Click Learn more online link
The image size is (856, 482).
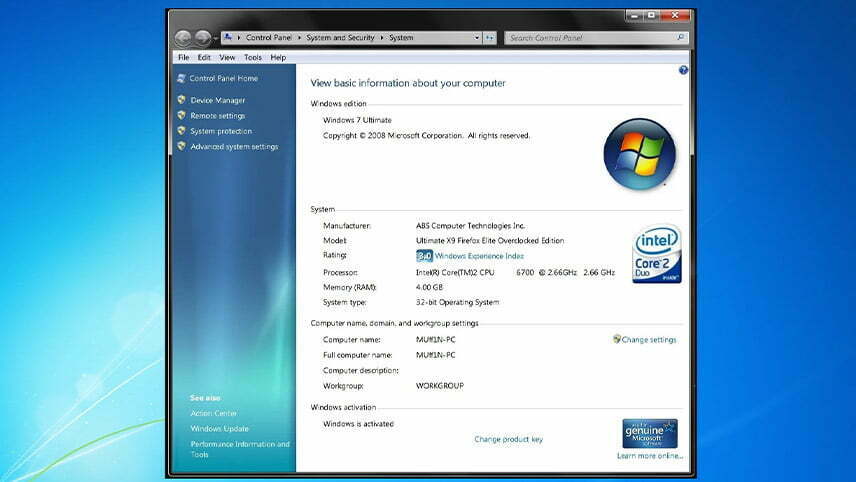(650, 455)
